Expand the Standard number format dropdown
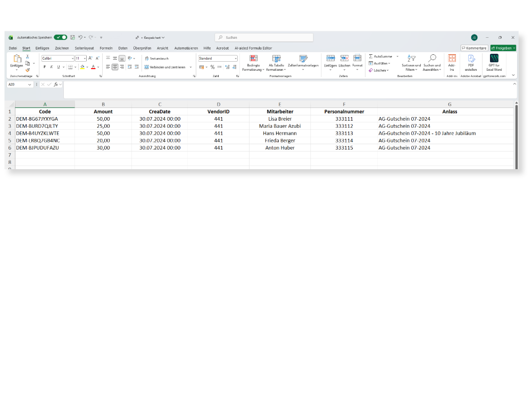The image size is (532, 399). coord(236,59)
